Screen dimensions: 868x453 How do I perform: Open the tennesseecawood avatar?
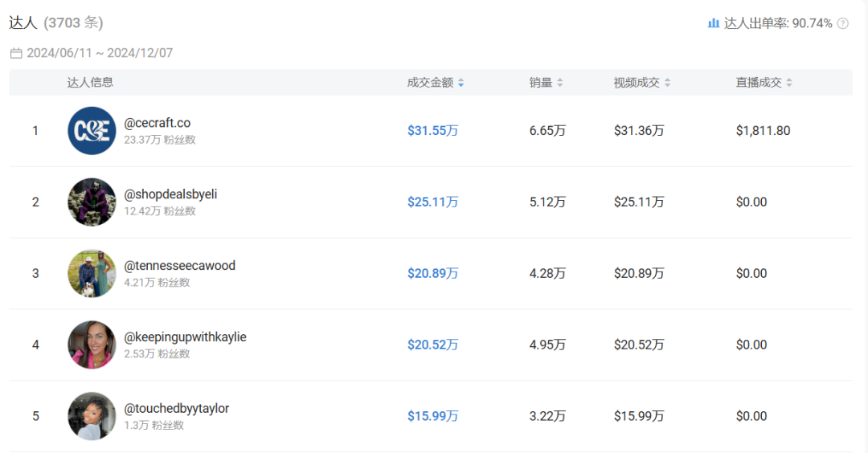(92, 274)
